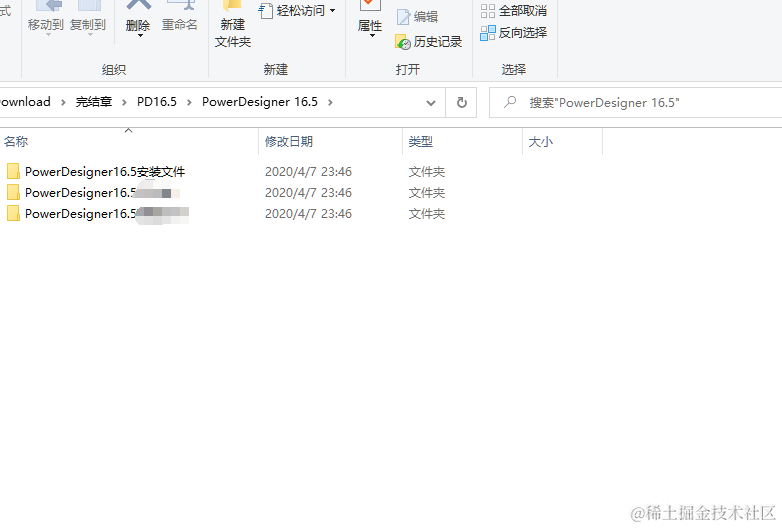Click the Move to (移动到) button
Screen dimensions: 782x528
(x=46, y=19)
